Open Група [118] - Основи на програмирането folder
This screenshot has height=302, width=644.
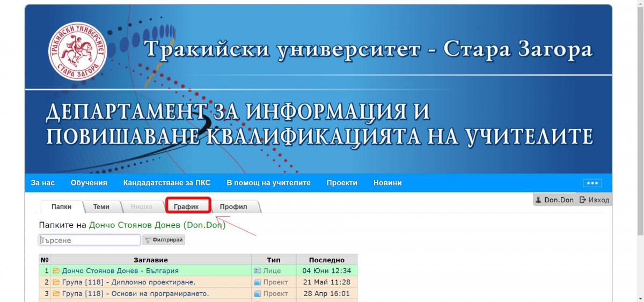point(135,293)
